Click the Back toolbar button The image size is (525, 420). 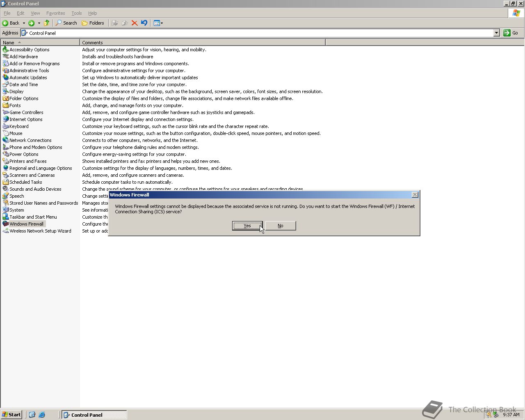click(x=11, y=23)
